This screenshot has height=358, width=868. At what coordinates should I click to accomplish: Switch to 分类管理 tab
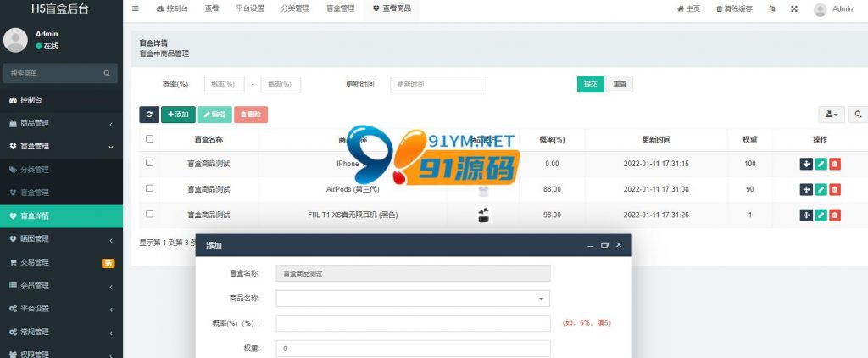[x=295, y=8]
